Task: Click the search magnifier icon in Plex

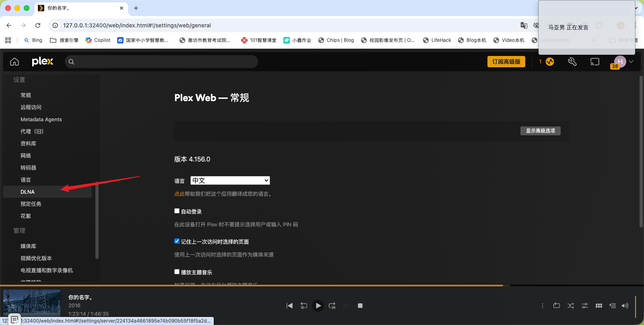Action: pos(71,62)
